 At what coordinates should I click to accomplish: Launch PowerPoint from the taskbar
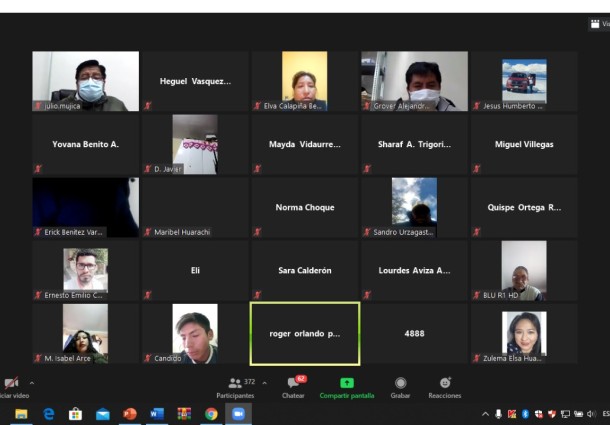tap(129, 414)
